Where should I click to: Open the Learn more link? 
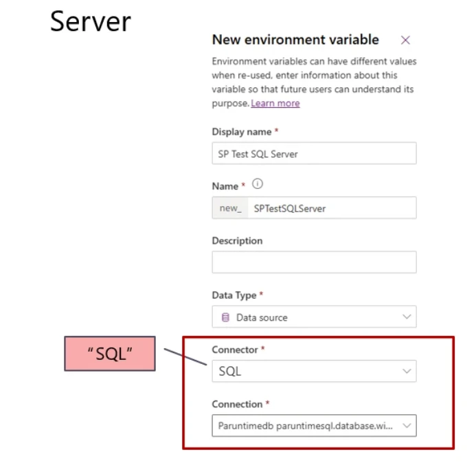275,103
